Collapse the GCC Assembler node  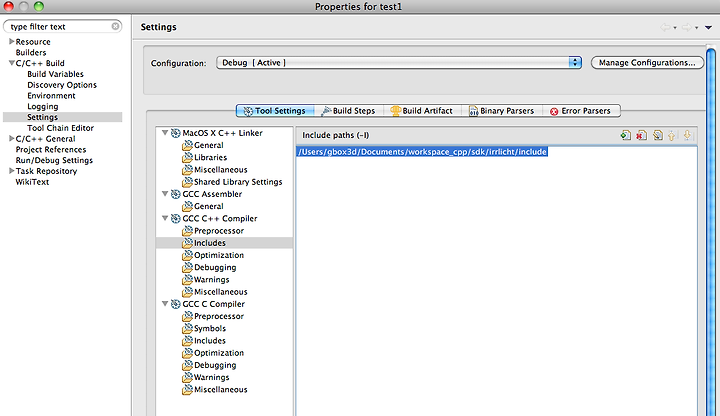[x=165, y=193]
